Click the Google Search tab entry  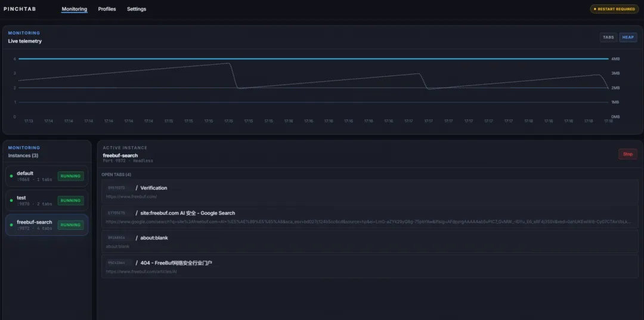pyautogui.click(x=188, y=213)
